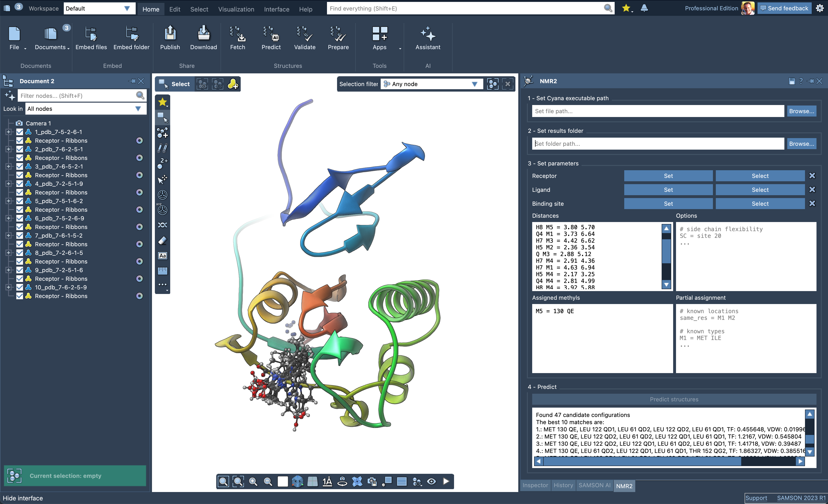Uncheck visibility of 1_pdb_7-5-2-6-1

click(19, 132)
